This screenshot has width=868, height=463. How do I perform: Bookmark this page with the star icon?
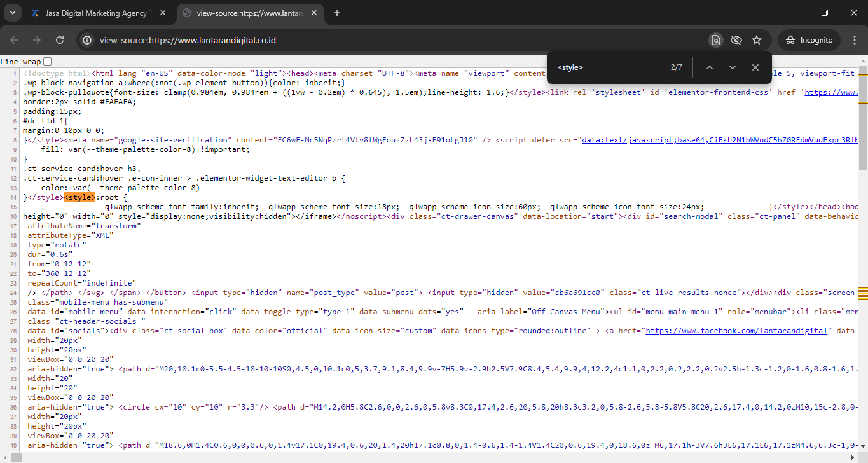point(757,40)
